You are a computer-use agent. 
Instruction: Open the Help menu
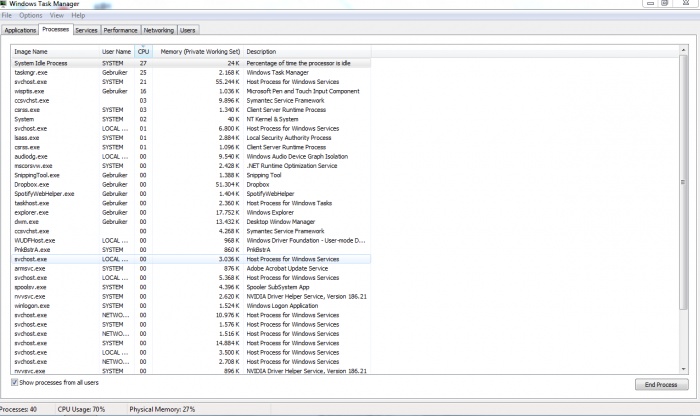pyautogui.click(x=78, y=16)
